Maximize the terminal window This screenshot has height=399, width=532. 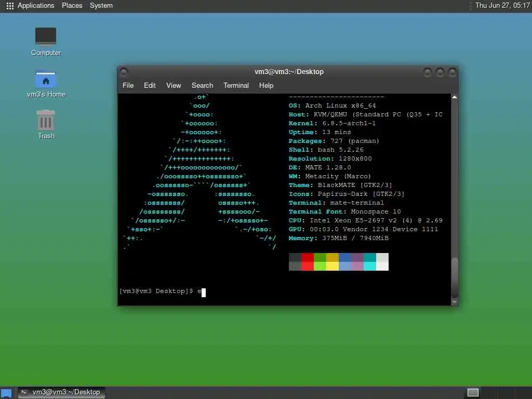[x=440, y=72]
